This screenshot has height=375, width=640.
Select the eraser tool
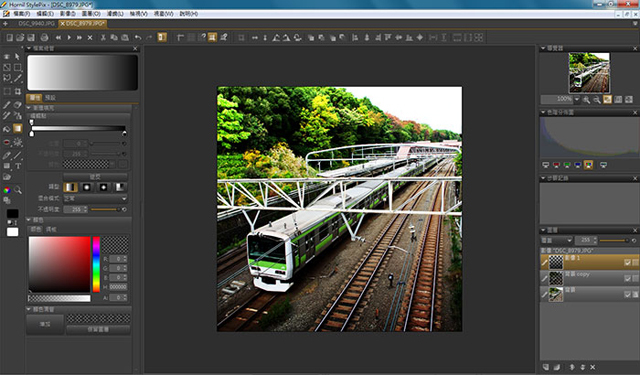click(x=18, y=105)
